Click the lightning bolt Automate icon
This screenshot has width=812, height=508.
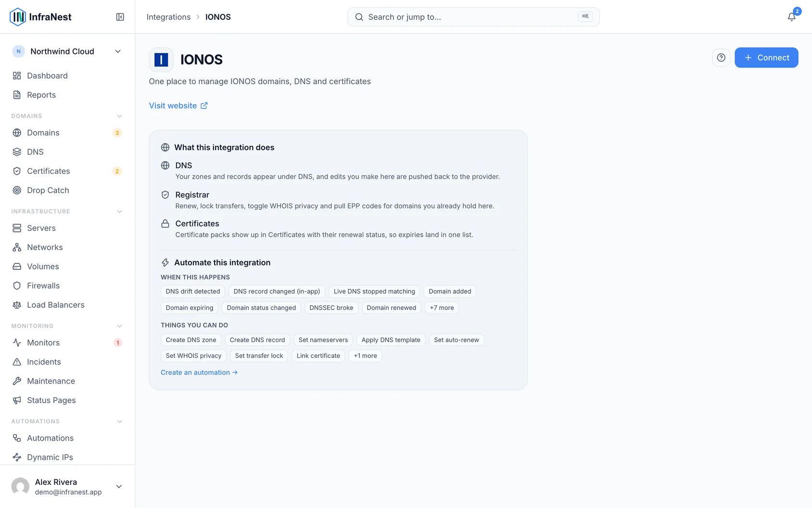point(165,262)
